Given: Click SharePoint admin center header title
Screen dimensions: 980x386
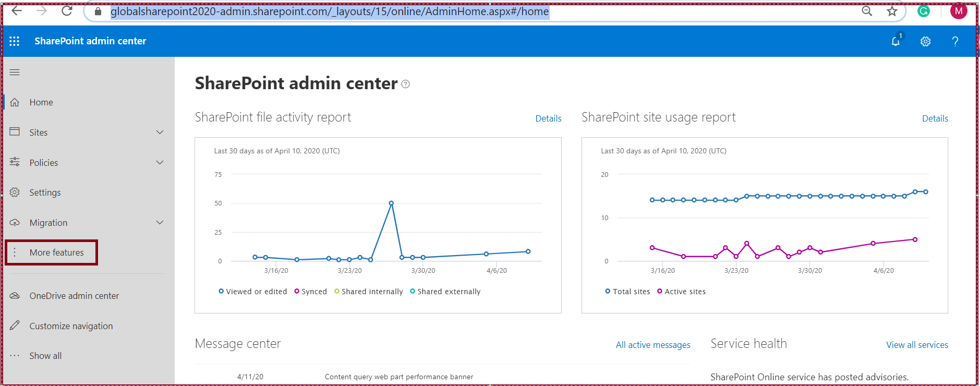Looking at the screenshot, I should click(90, 41).
